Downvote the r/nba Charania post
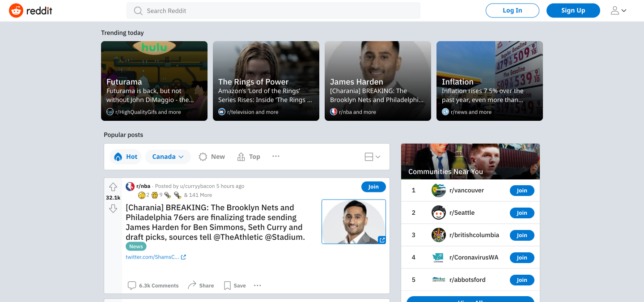This screenshot has height=302, width=644. pyautogui.click(x=113, y=208)
